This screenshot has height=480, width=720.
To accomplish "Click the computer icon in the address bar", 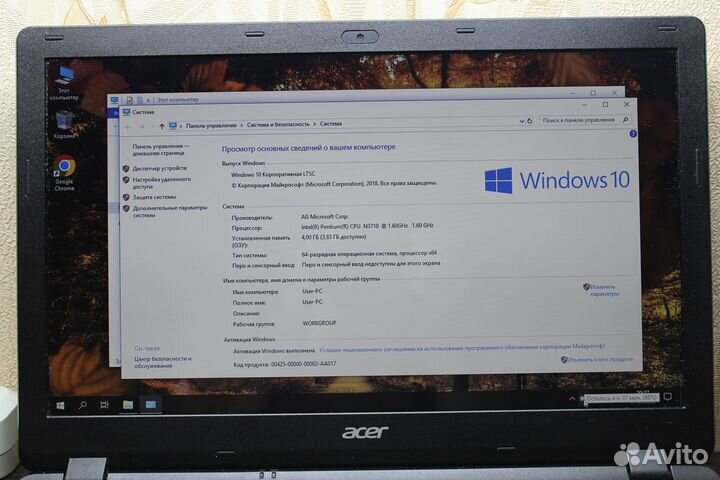I will [x=173, y=126].
